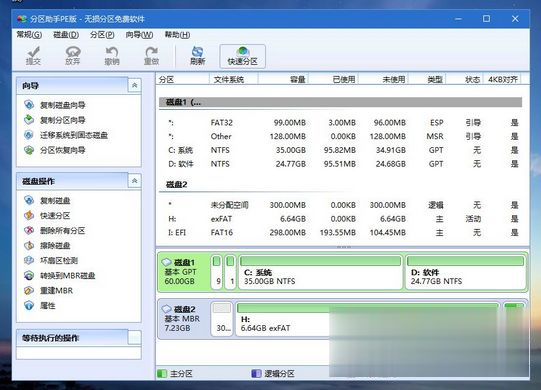This screenshot has height=390, width=541.
Task: Launch 迁移系统到固态磁盘 wizard
Action: [x=73, y=135]
